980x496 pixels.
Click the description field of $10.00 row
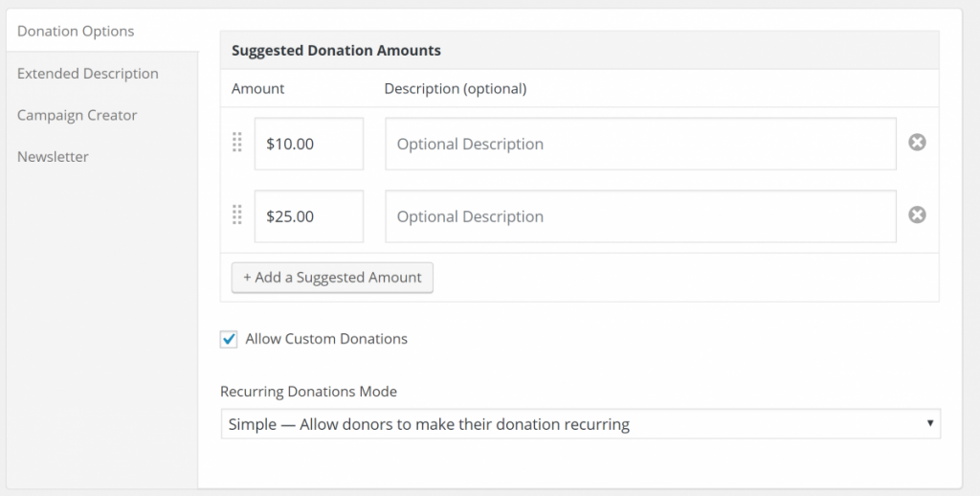(640, 144)
